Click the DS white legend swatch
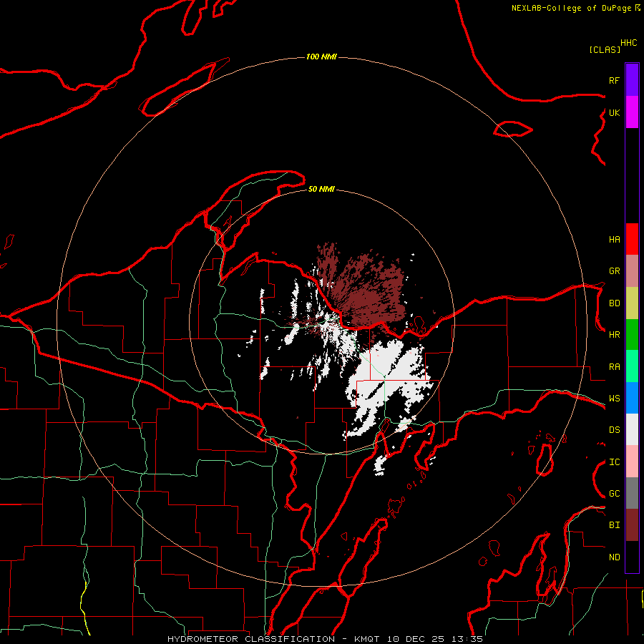The height and width of the screenshot is (644, 644). click(x=632, y=429)
